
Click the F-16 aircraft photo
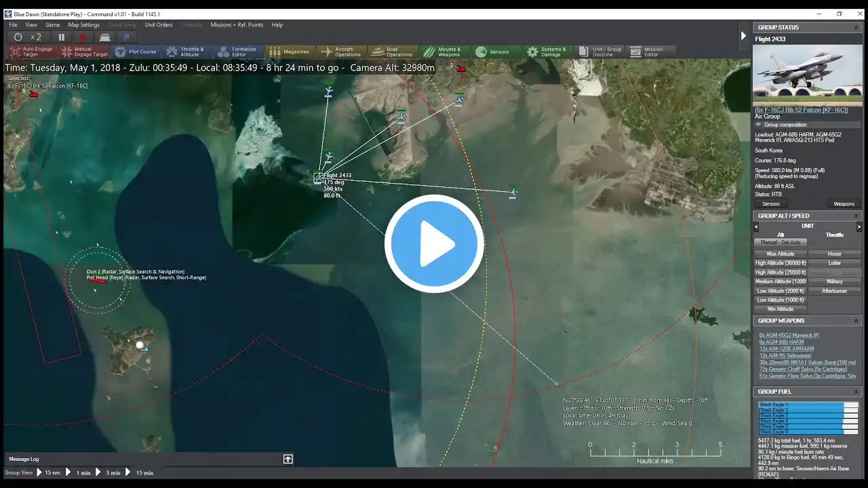point(807,75)
